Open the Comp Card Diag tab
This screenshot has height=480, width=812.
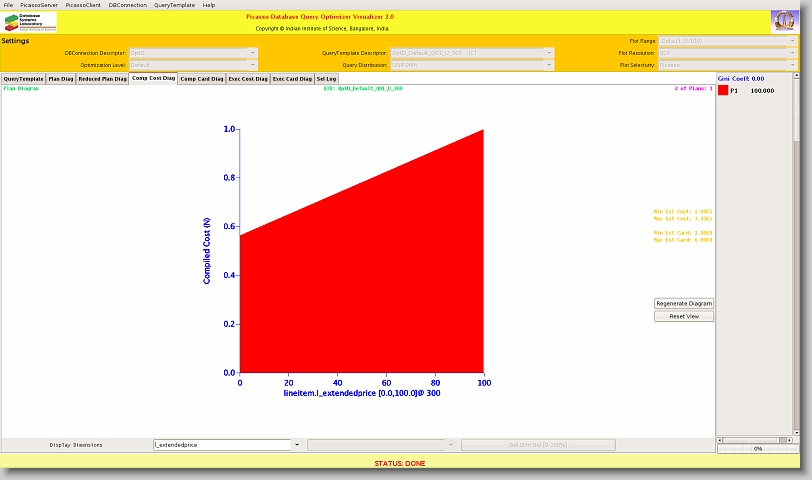[202, 78]
